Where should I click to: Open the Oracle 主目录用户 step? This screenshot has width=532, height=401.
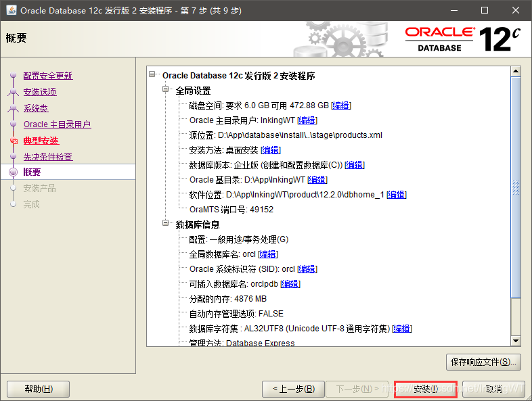tap(57, 124)
